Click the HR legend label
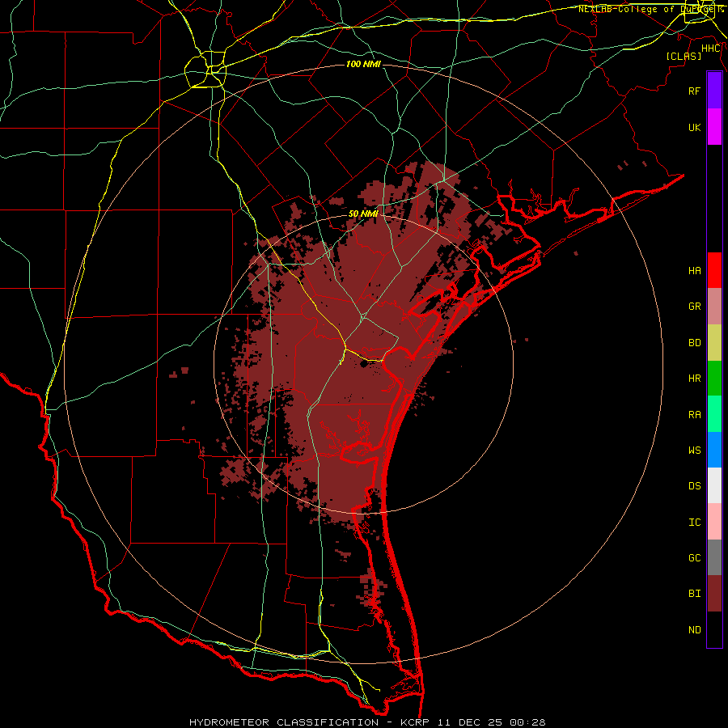728x728 pixels. click(694, 379)
